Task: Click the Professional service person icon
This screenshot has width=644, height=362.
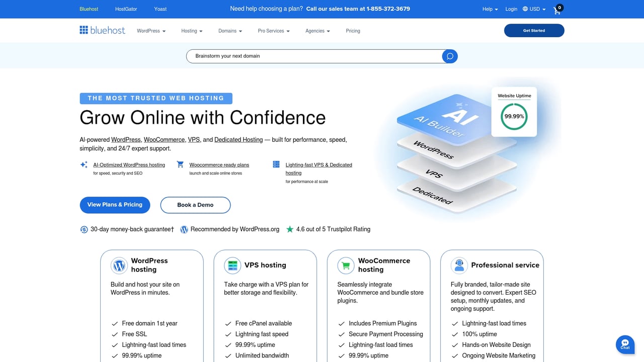Action: pos(459,265)
